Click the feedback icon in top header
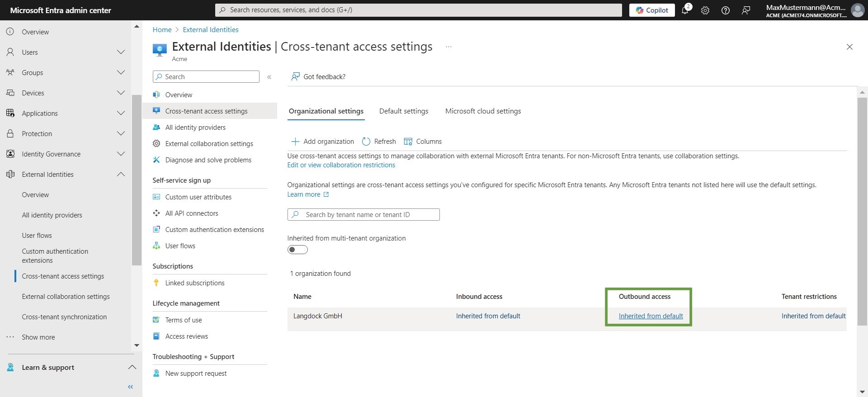The height and width of the screenshot is (397, 868). pos(746,10)
